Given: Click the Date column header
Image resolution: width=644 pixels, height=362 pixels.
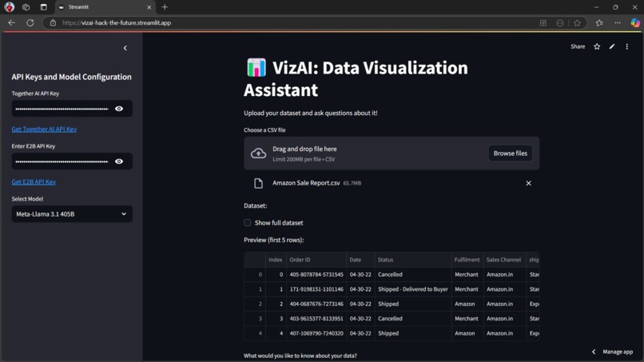Looking at the screenshot, I should pyautogui.click(x=360, y=260).
